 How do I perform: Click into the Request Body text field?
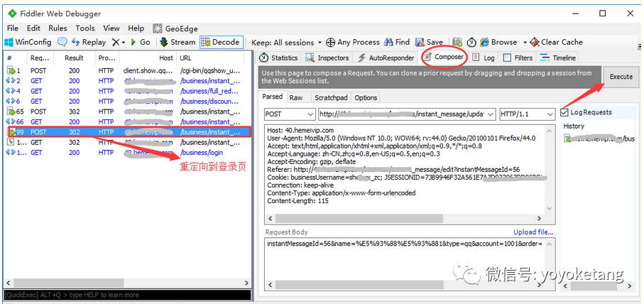tap(406, 259)
